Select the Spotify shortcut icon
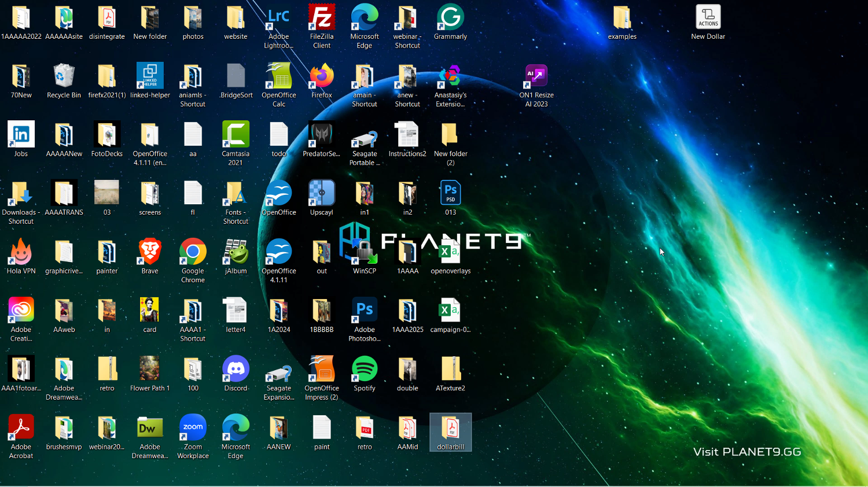This screenshot has height=487, width=868. tap(365, 370)
